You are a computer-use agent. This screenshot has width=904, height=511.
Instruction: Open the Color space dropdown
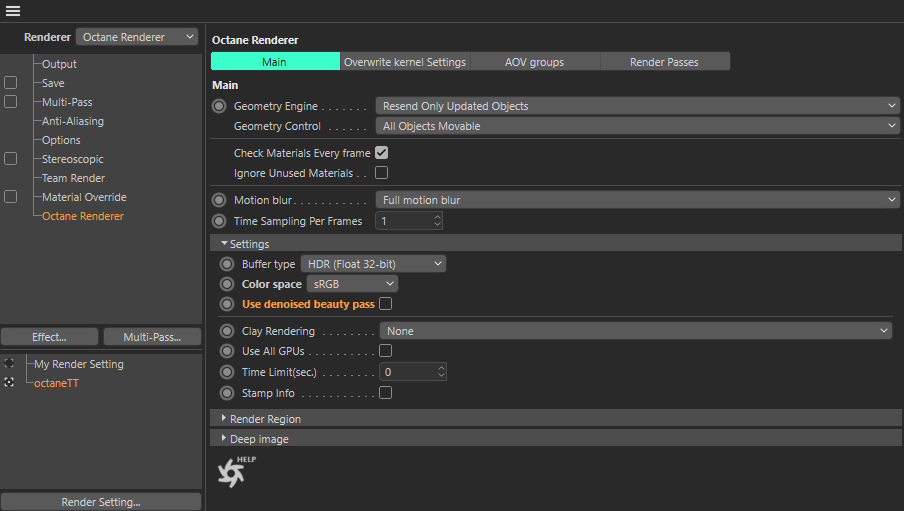(x=351, y=284)
